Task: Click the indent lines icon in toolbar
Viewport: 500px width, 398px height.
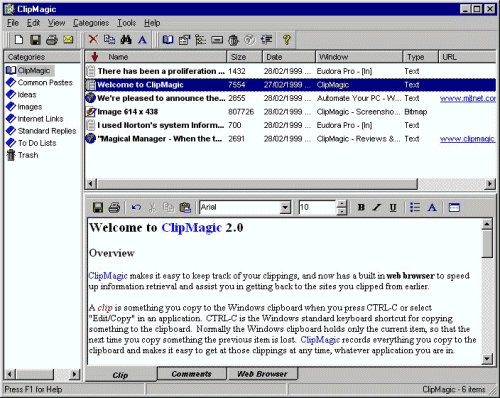Action: (x=266, y=40)
